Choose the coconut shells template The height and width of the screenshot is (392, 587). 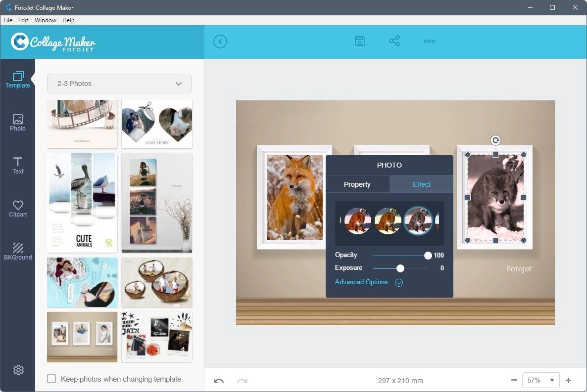click(157, 282)
